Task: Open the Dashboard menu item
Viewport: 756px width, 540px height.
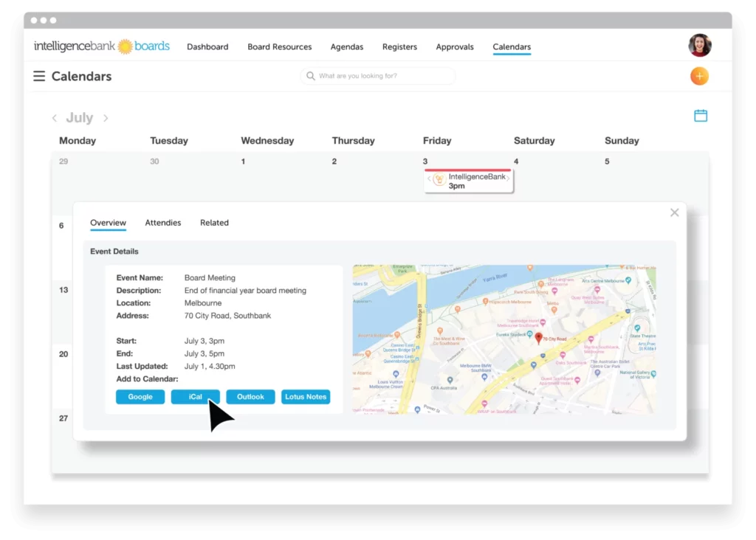Action: [x=207, y=47]
